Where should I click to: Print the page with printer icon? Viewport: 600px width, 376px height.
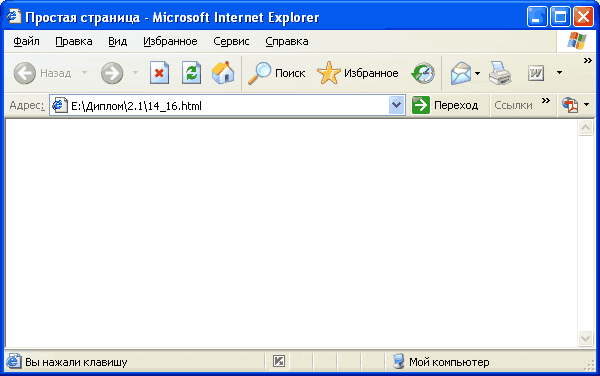(500, 73)
